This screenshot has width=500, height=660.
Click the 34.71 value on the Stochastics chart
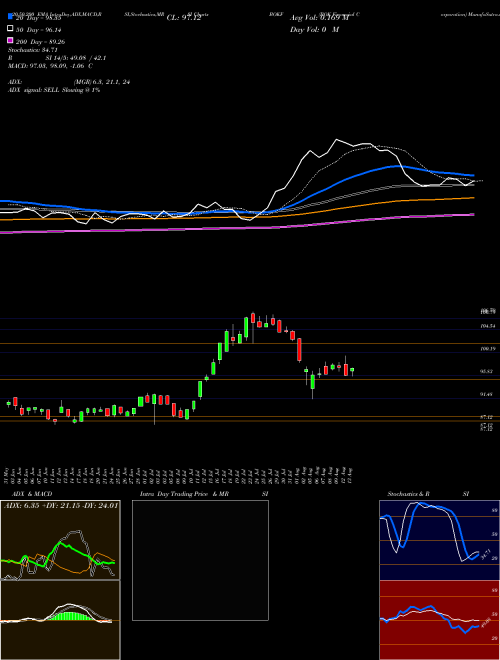click(x=485, y=554)
